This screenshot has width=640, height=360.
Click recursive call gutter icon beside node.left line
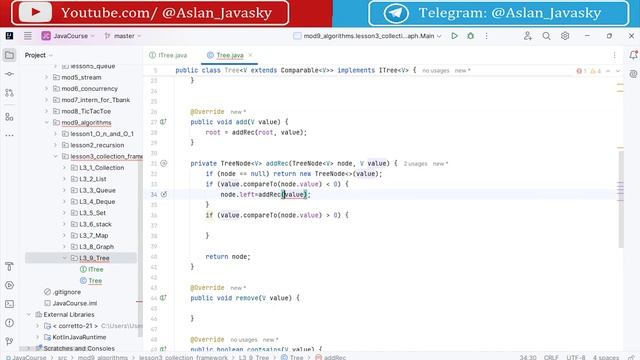click(164, 194)
